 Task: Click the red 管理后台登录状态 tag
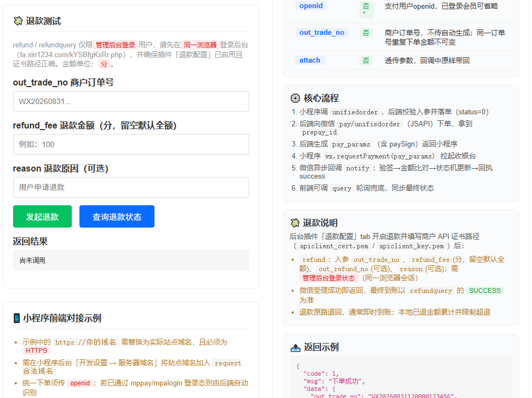[x=329, y=278]
